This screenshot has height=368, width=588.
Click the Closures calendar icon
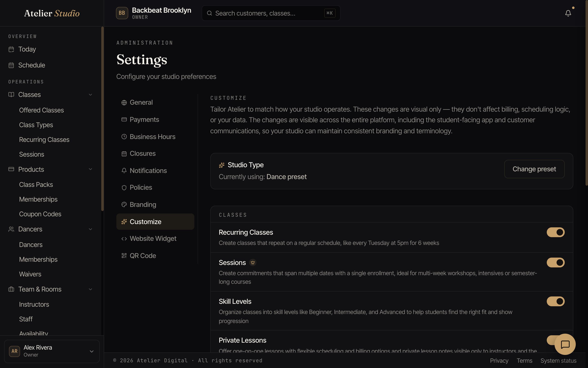[124, 154]
